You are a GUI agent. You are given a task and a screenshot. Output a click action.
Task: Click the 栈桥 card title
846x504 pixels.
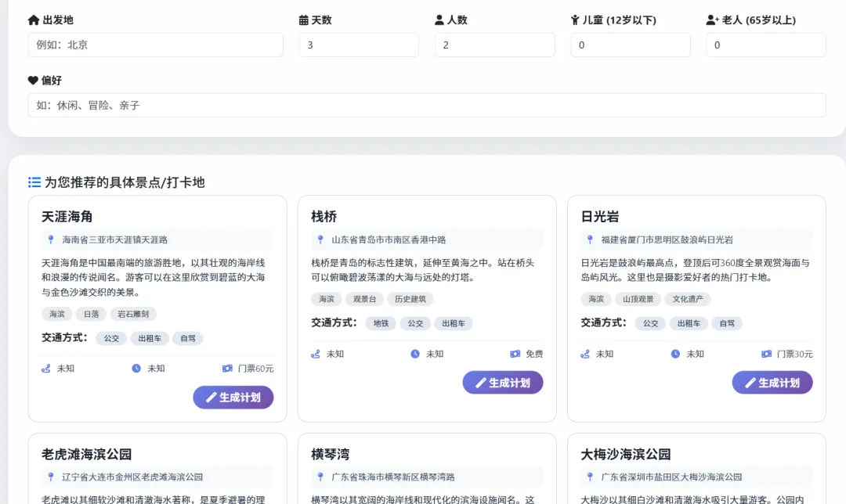click(x=324, y=217)
